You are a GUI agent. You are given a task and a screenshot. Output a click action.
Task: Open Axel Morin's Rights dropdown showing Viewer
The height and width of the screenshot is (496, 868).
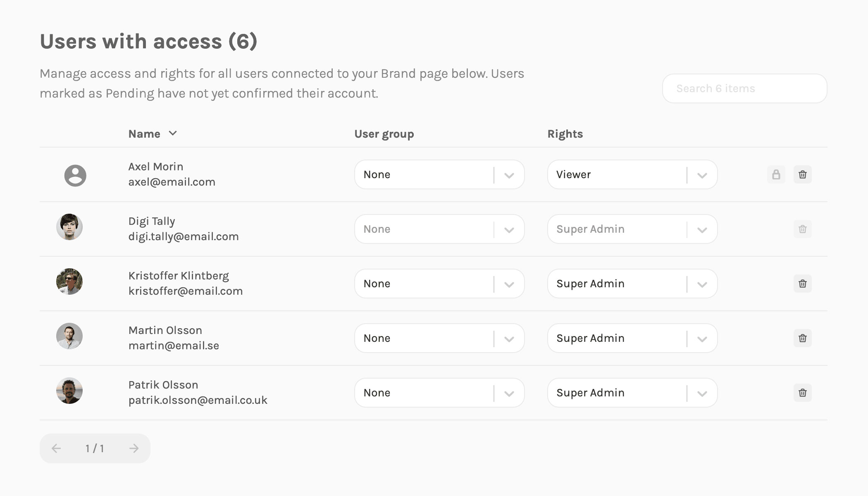tap(632, 174)
